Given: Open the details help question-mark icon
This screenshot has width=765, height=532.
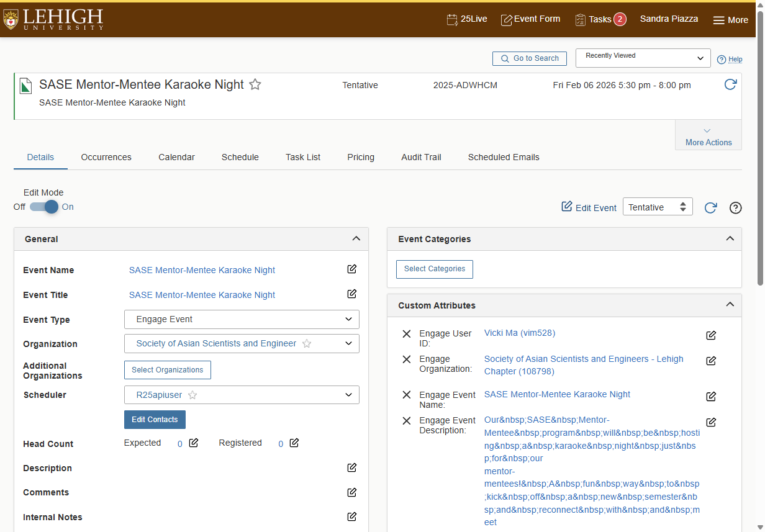Looking at the screenshot, I should tap(736, 208).
